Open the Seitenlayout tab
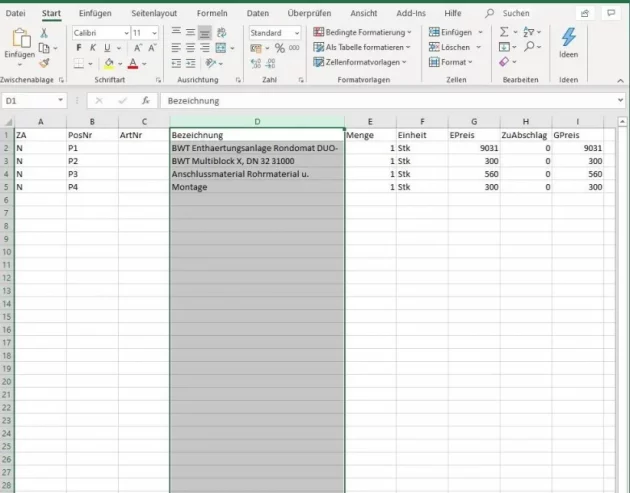The height and width of the screenshot is (493, 630). coord(153,13)
